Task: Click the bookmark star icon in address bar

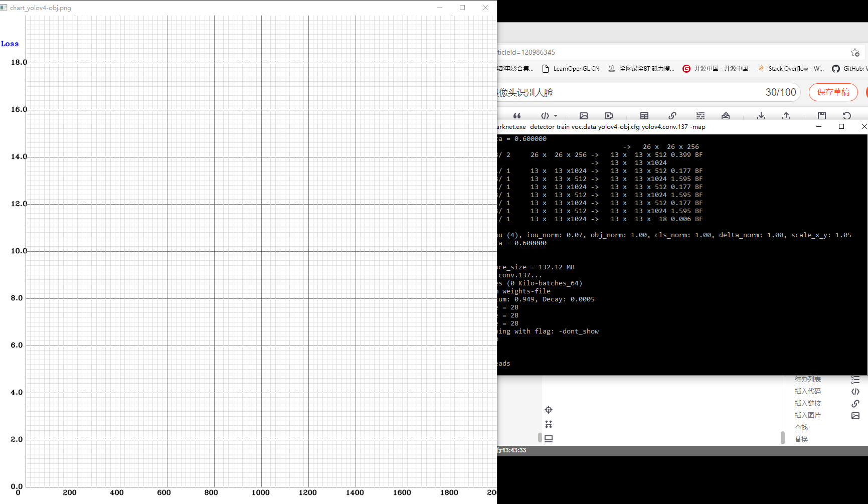Action: click(855, 52)
